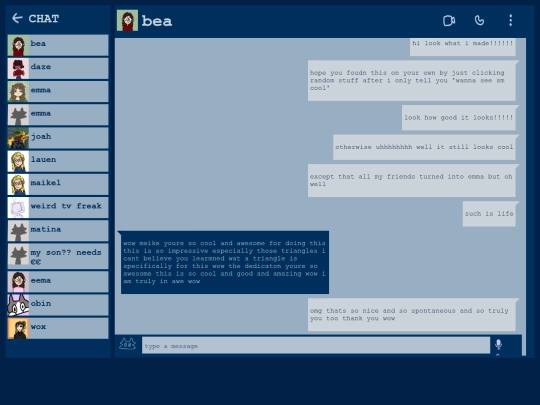Open emma chat with grey cat avatar

click(58, 115)
